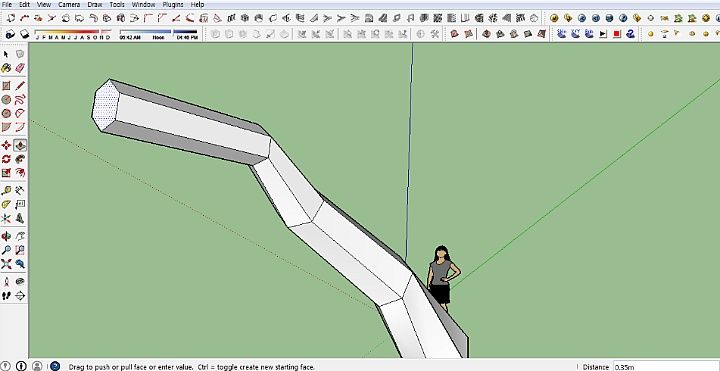Pick the Tape Measure tool

coord(6,191)
